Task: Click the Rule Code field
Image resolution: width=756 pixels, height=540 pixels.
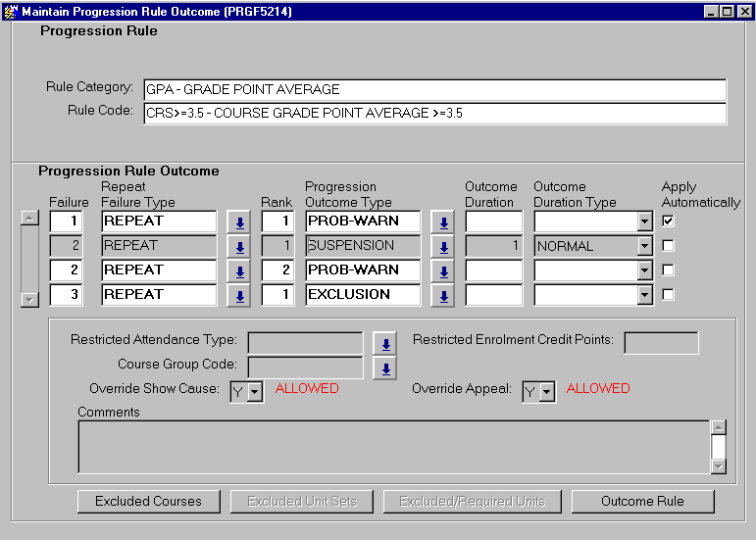Action: 434,114
